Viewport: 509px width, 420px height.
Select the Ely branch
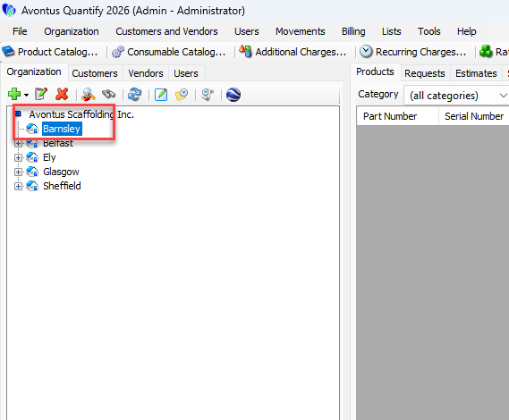click(49, 157)
